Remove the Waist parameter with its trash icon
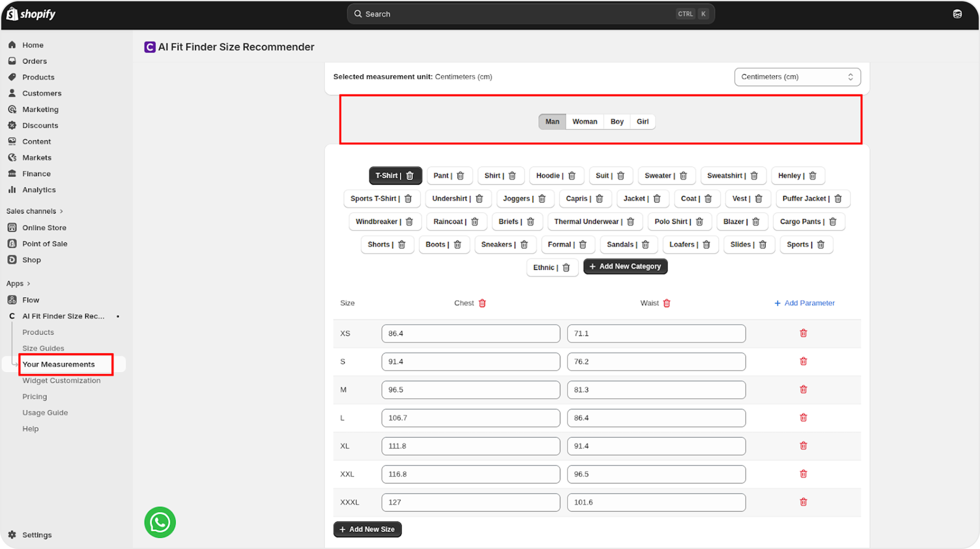This screenshot has height=549, width=980. coord(666,303)
